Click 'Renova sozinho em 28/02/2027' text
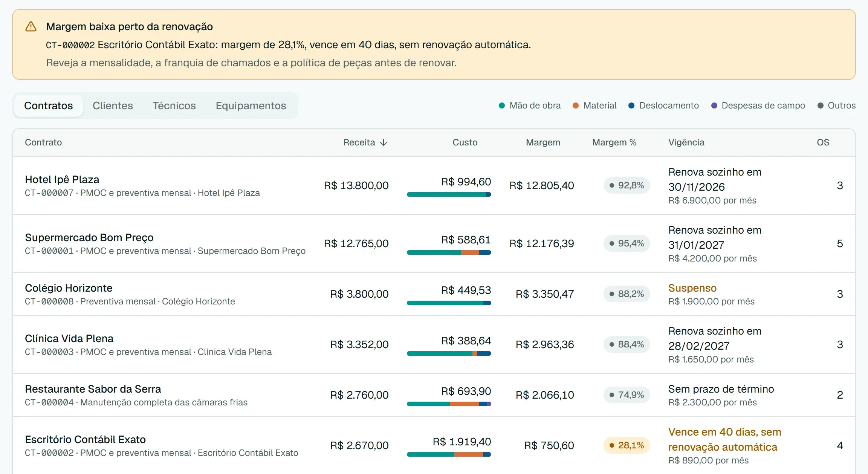This screenshot has height=474, width=868. pyautogui.click(x=715, y=338)
